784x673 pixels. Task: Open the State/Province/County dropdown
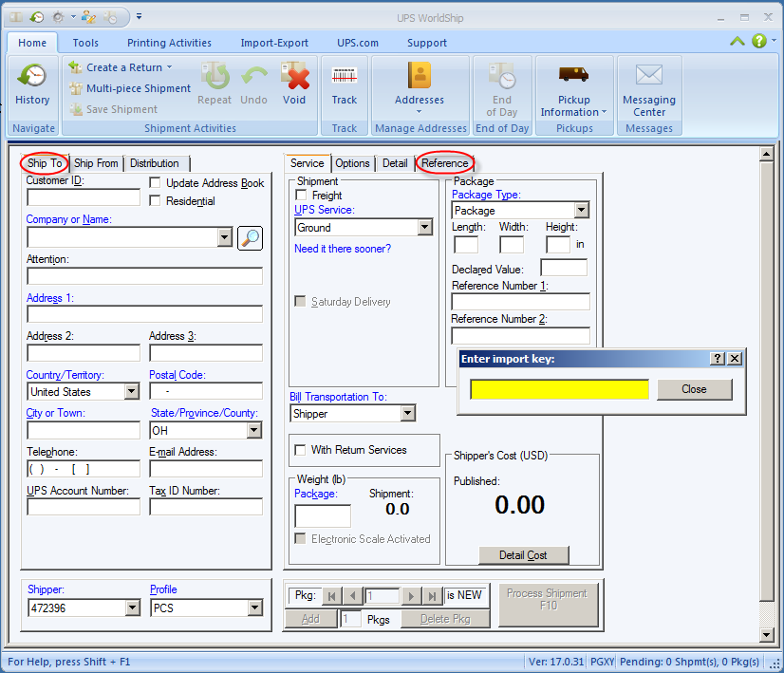point(254,430)
